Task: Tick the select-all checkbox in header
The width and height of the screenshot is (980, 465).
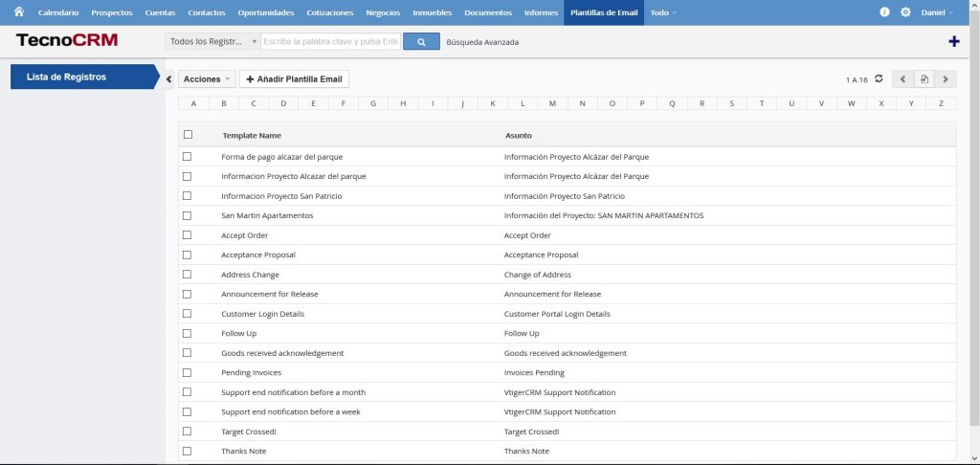Action: click(188, 135)
